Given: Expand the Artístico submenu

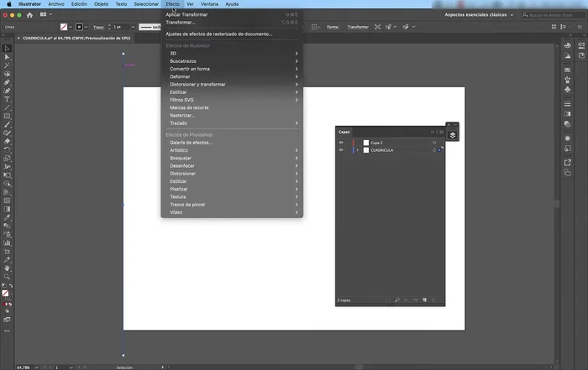Looking at the screenshot, I should click(232, 150).
